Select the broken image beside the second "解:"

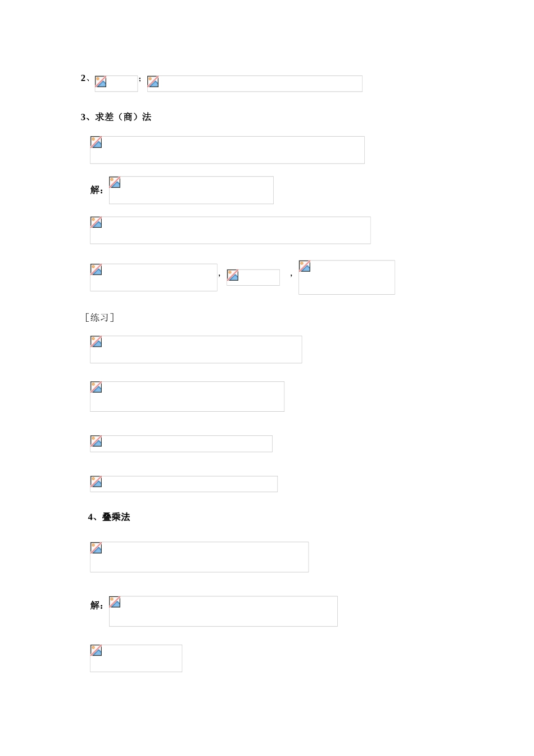(223, 611)
